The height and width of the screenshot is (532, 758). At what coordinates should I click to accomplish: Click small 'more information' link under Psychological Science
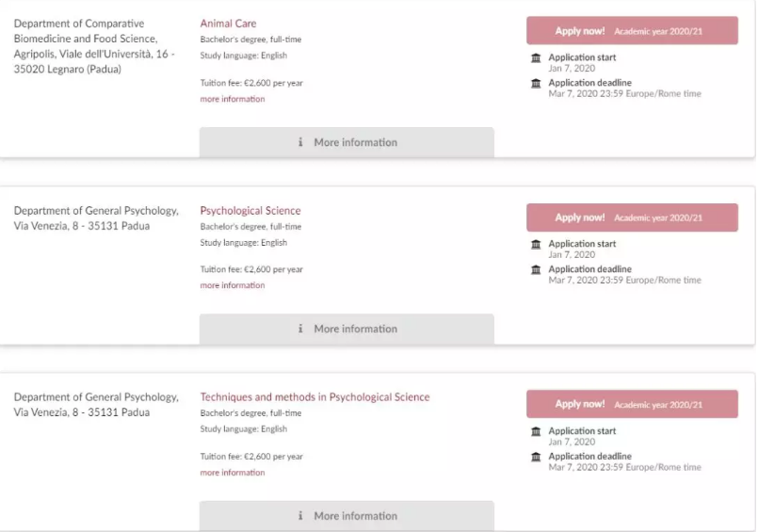(x=233, y=285)
